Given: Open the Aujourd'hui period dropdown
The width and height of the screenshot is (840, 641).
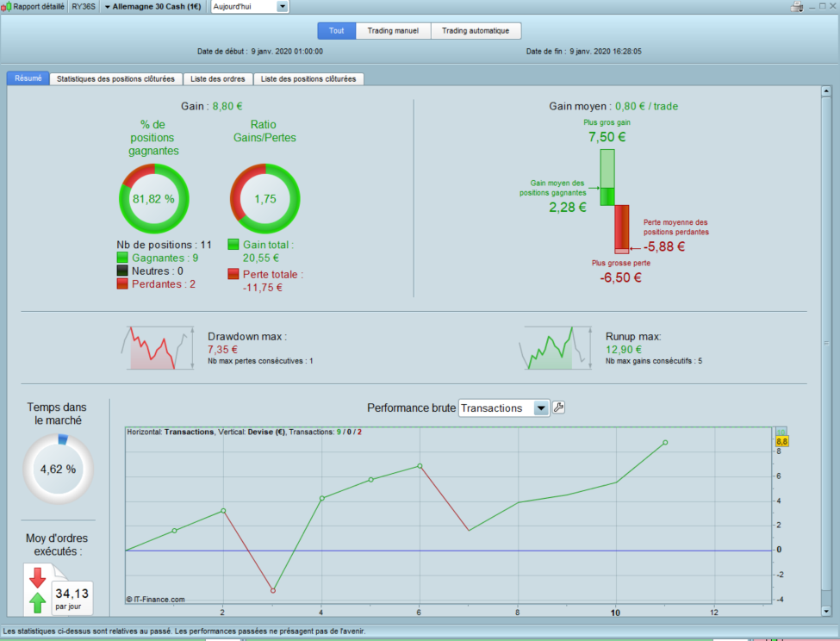Looking at the screenshot, I should coord(250,6).
